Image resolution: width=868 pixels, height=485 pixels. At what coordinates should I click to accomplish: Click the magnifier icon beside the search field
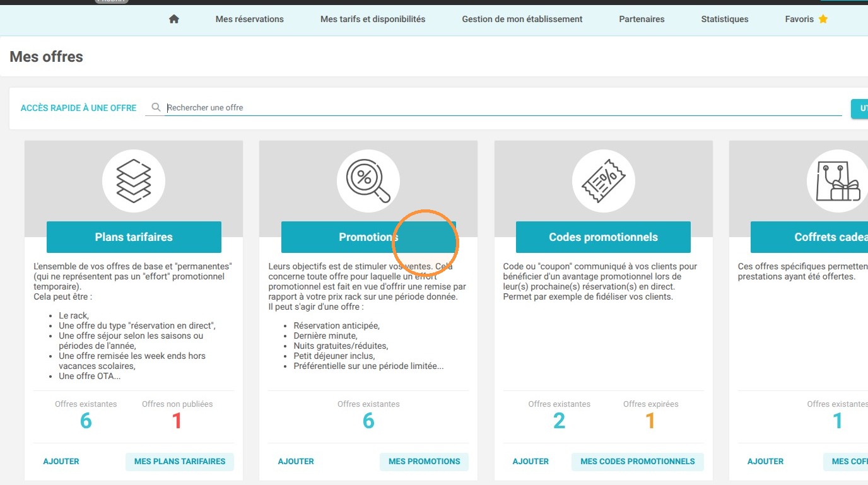[156, 107]
